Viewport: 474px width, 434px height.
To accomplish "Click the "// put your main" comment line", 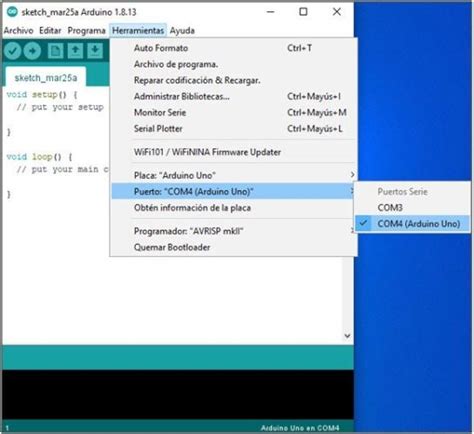I will 63,169.
